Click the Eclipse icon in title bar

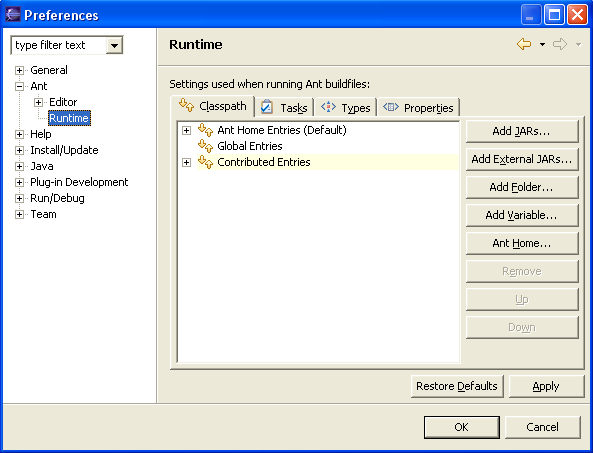point(13,14)
